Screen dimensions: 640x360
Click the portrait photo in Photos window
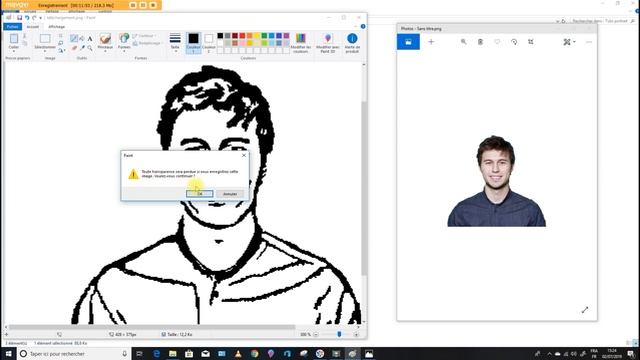click(x=496, y=181)
